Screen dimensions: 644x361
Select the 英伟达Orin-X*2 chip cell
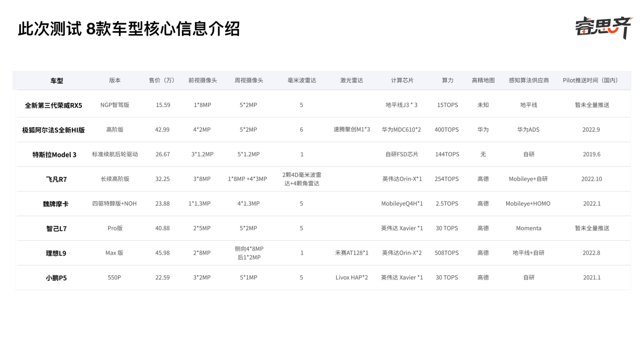point(402,253)
